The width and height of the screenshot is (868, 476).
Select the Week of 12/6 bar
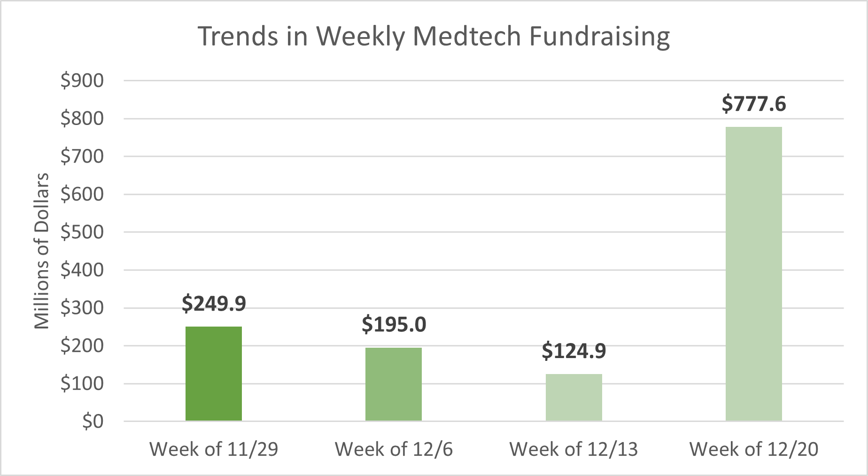pos(394,384)
